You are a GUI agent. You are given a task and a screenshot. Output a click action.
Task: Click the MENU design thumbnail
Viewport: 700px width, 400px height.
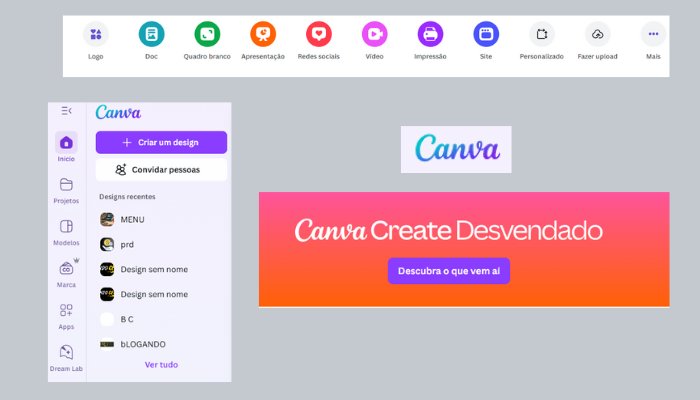[x=107, y=220]
